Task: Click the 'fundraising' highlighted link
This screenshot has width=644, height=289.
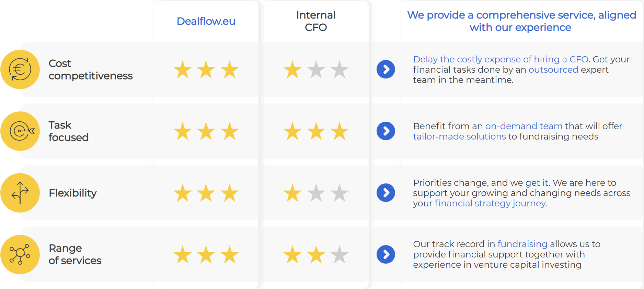Action: click(x=522, y=244)
